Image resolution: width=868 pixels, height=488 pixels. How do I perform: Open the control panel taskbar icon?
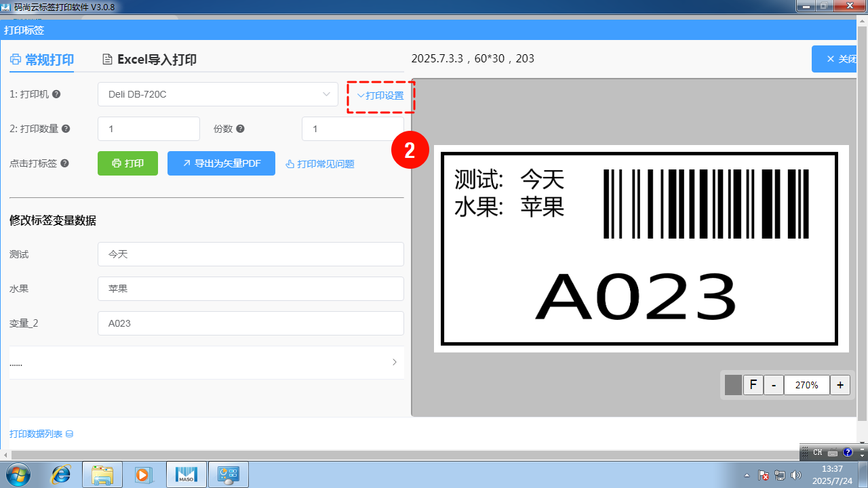pyautogui.click(x=229, y=474)
